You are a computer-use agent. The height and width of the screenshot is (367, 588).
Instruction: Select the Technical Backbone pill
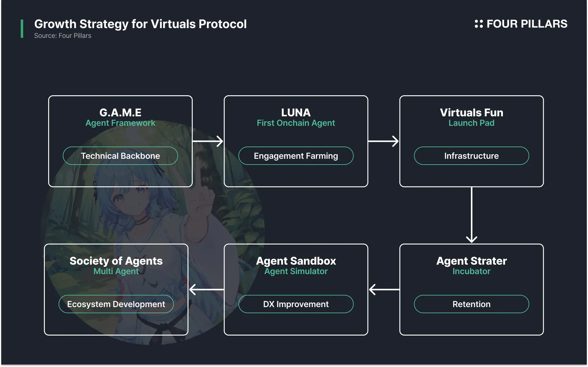pyautogui.click(x=120, y=156)
